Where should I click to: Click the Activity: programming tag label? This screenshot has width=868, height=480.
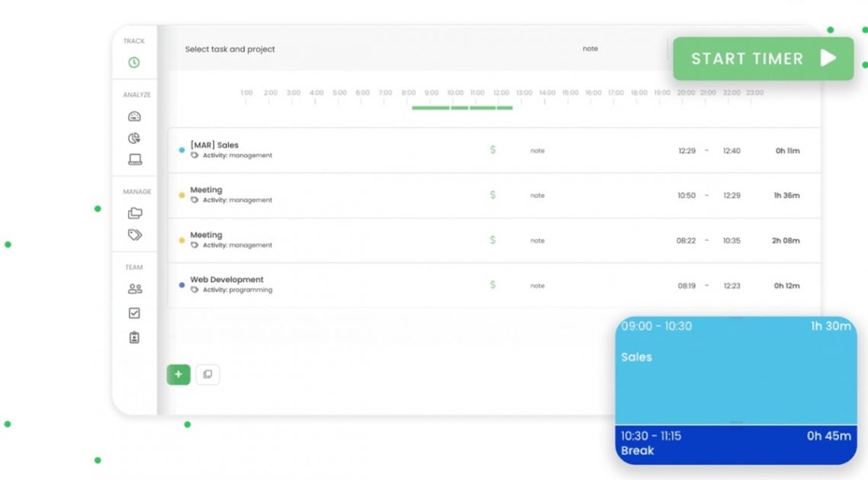click(238, 290)
